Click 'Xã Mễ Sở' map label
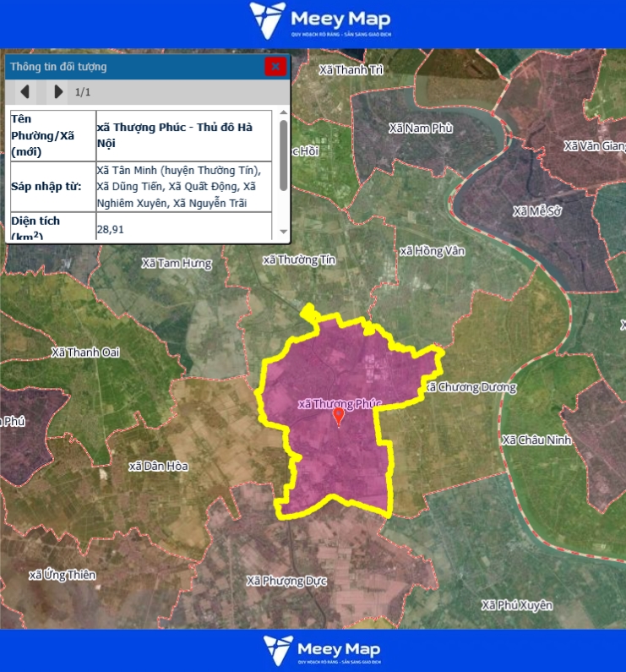626x672 pixels. 537,211
